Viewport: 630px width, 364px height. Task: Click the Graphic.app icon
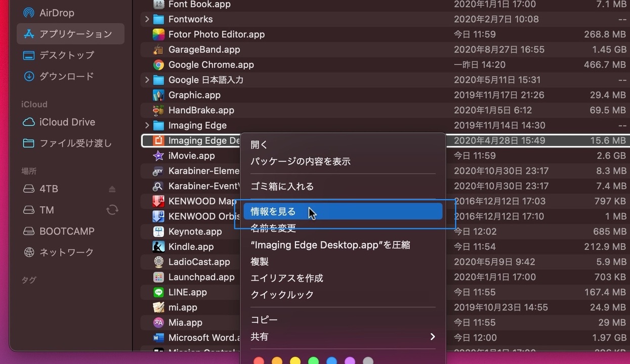(159, 95)
